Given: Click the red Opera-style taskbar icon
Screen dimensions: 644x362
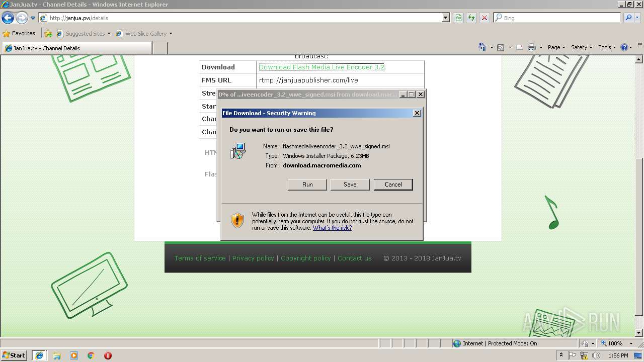Looking at the screenshot, I should pos(108,355).
